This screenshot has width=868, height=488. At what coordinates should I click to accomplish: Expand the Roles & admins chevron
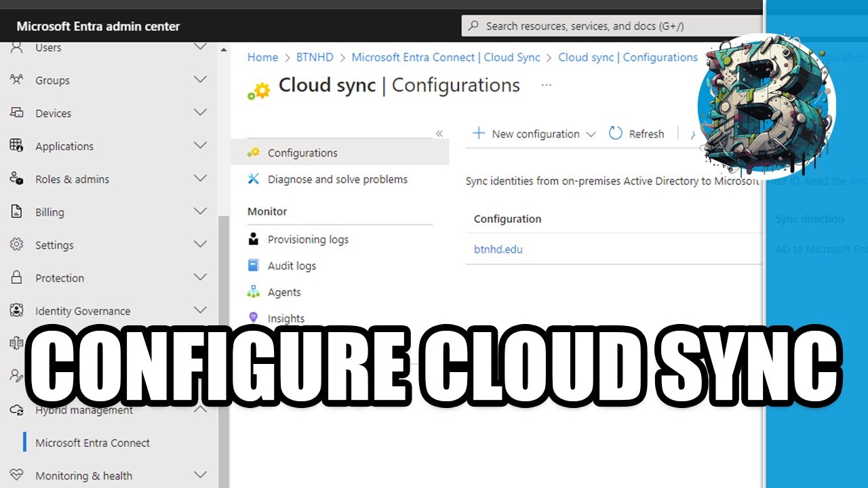[200, 178]
